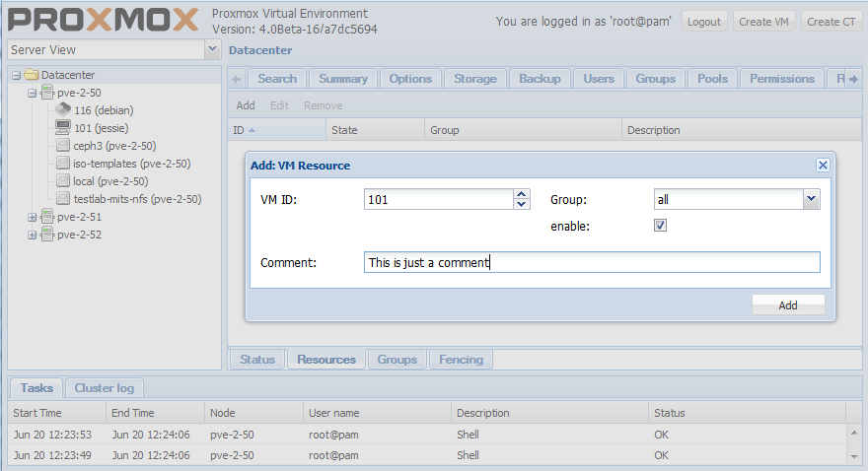Select the Tasks log tab
Viewport: 868px width, 471px height.
pos(36,388)
